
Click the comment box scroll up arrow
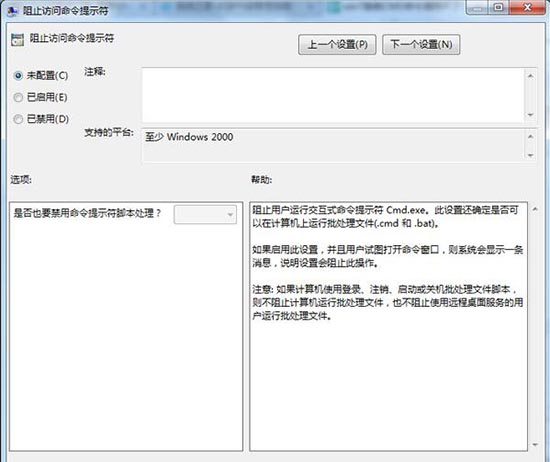[x=530, y=75]
